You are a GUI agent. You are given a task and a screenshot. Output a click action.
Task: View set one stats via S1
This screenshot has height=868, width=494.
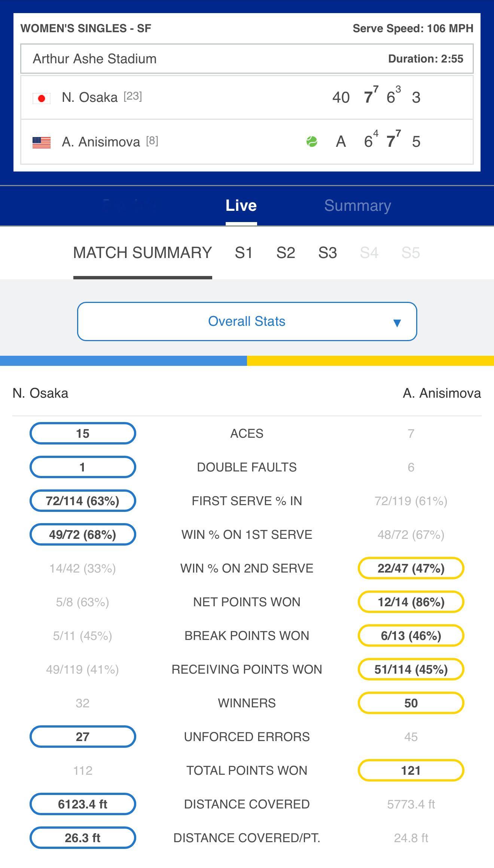point(244,253)
